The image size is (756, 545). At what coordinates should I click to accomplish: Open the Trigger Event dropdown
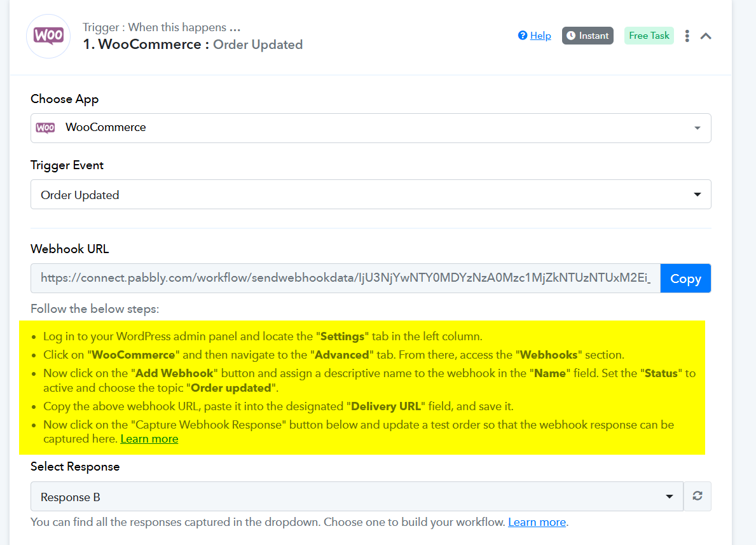371,195
